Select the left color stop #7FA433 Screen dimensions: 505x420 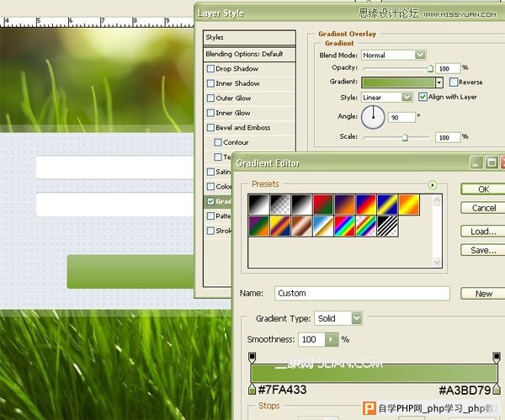pyautogui.click(x=252, y=389)
